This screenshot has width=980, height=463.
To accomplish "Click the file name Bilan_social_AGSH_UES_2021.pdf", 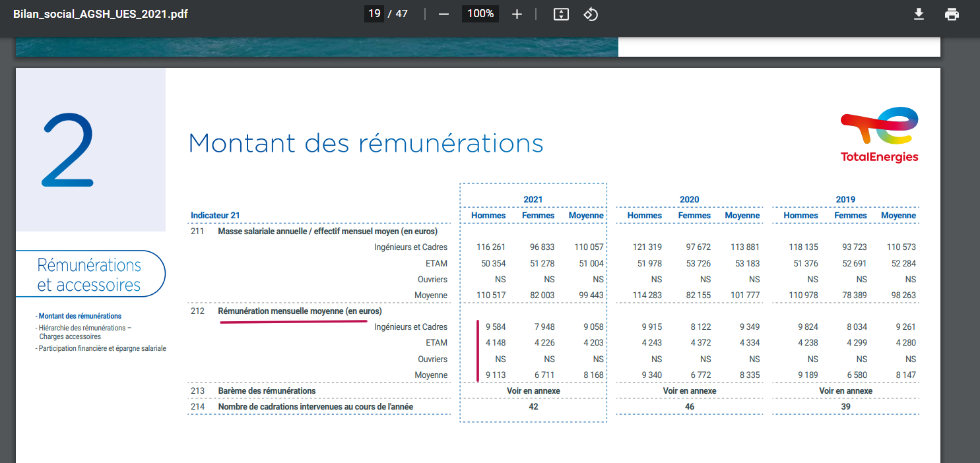I will (100, 14).
